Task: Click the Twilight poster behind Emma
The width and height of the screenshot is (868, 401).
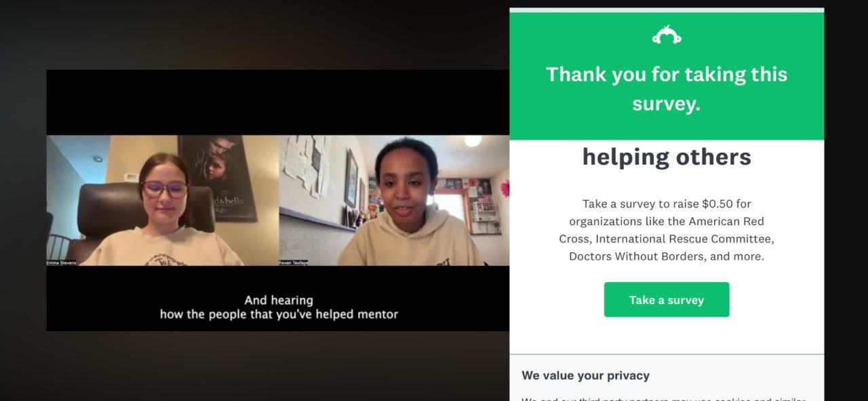Action: click(217, 178)
